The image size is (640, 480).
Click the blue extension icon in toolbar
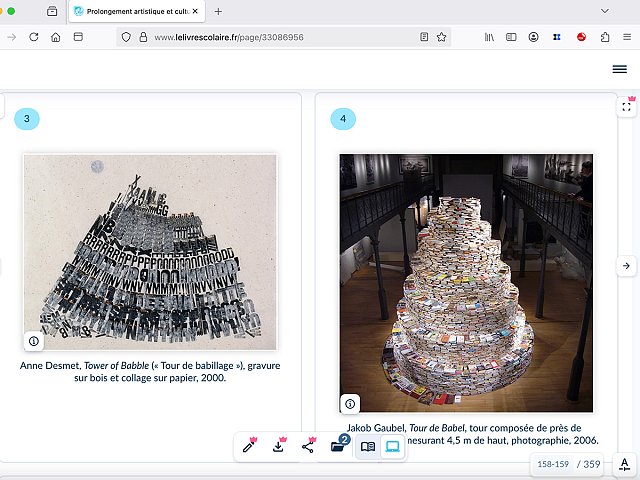(x=557, y=37)
